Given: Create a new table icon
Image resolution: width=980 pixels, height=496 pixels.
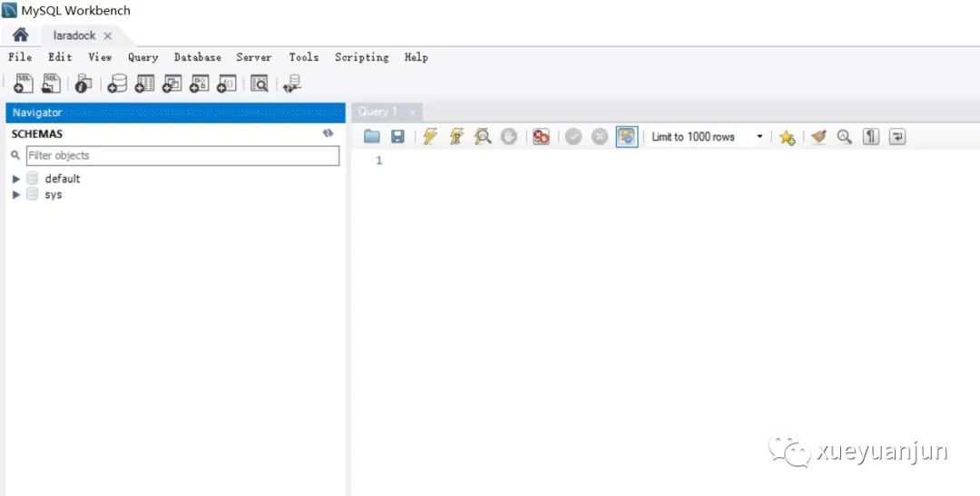Looking at the screenshot, I should click(144, 83).
